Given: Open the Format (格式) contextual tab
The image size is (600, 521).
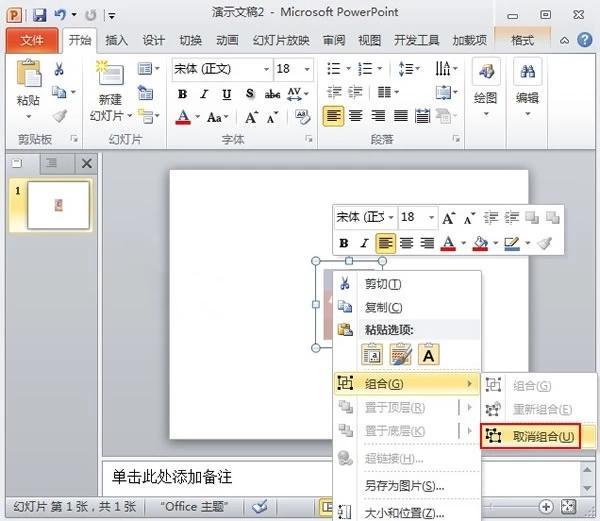Looking at the screenshot, I should tap(522, 40).
